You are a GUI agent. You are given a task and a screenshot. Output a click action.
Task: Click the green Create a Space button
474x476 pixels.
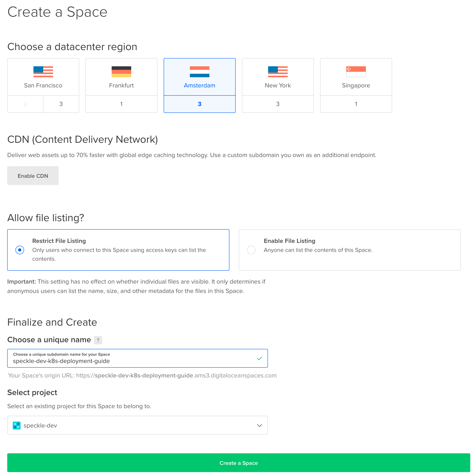point(238,463)
